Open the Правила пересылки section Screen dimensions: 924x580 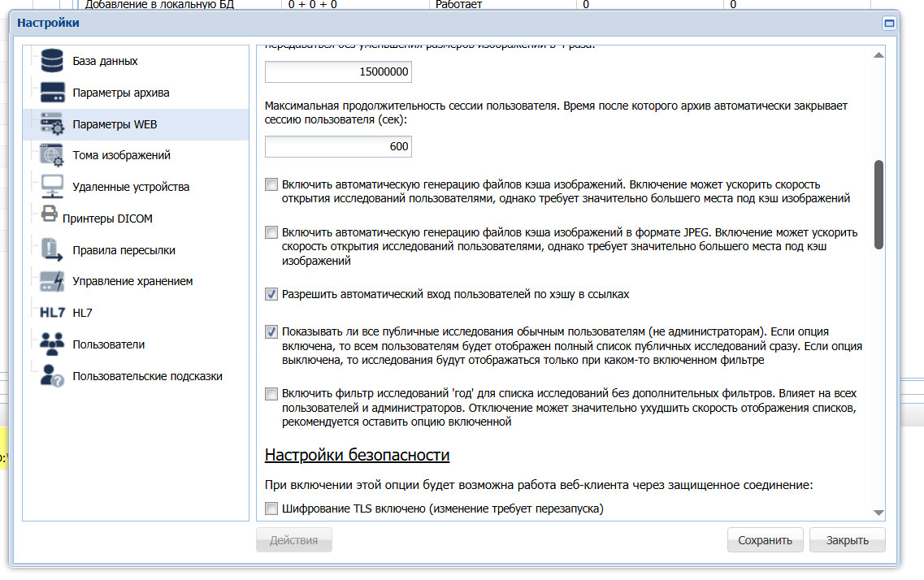(x=124, y=250)
